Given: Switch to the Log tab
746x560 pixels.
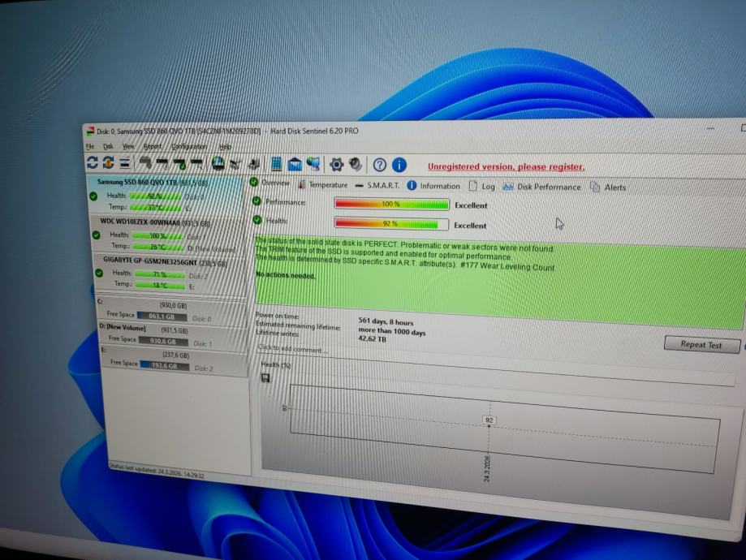Looking at the screenshot, I should (x=482, y=187).
